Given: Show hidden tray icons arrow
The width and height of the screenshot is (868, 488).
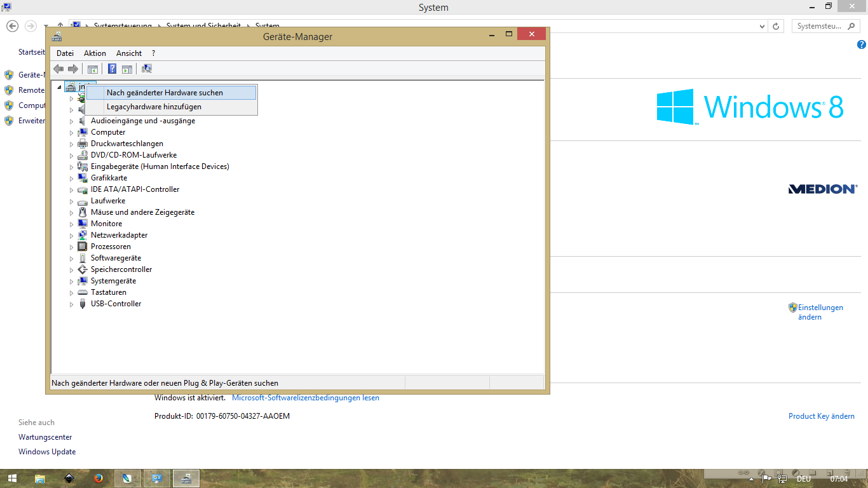Looking at the screenshot, I should [x=751, y=479].
